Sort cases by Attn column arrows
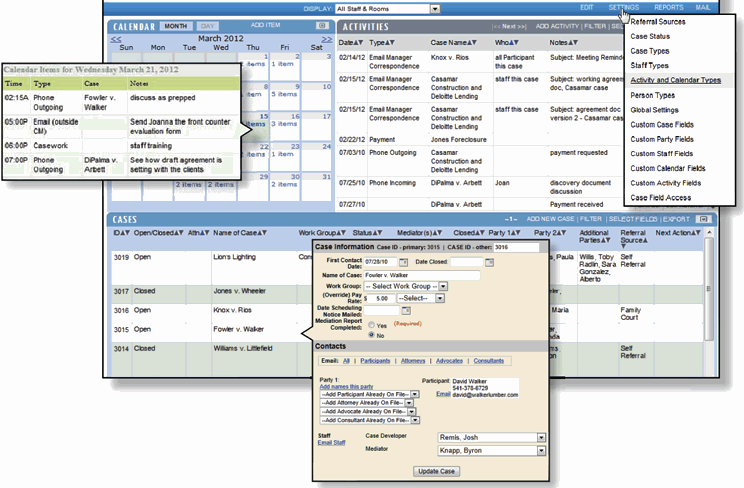Image resolution: width=744 pixels, height=488 pixels. pos(205,233)
